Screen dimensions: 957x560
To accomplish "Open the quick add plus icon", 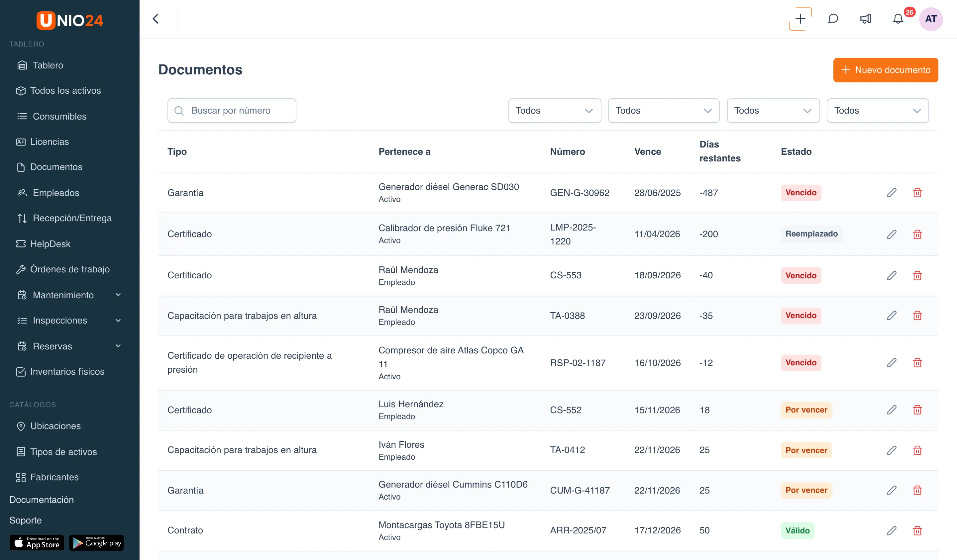I will [800, 19].
